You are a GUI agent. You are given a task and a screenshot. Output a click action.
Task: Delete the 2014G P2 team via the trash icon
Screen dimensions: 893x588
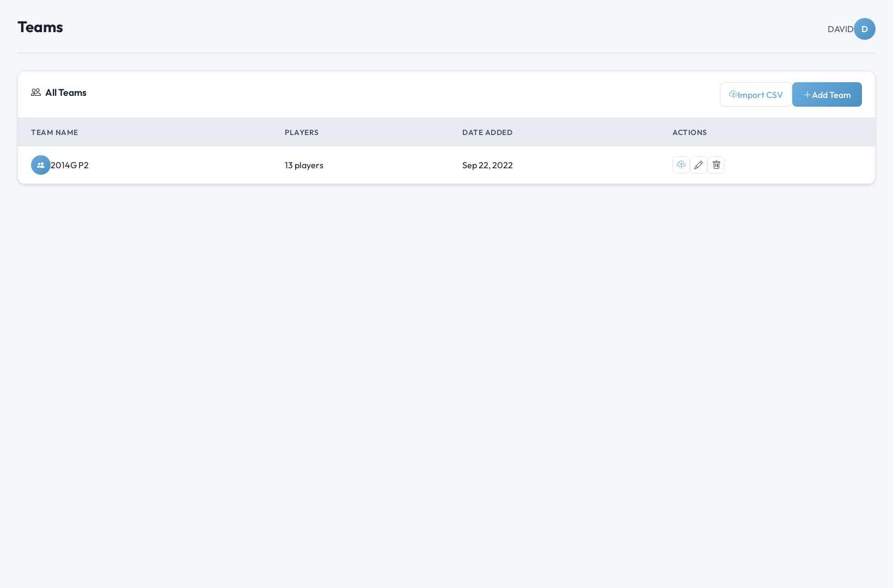[x=716, y=165]
